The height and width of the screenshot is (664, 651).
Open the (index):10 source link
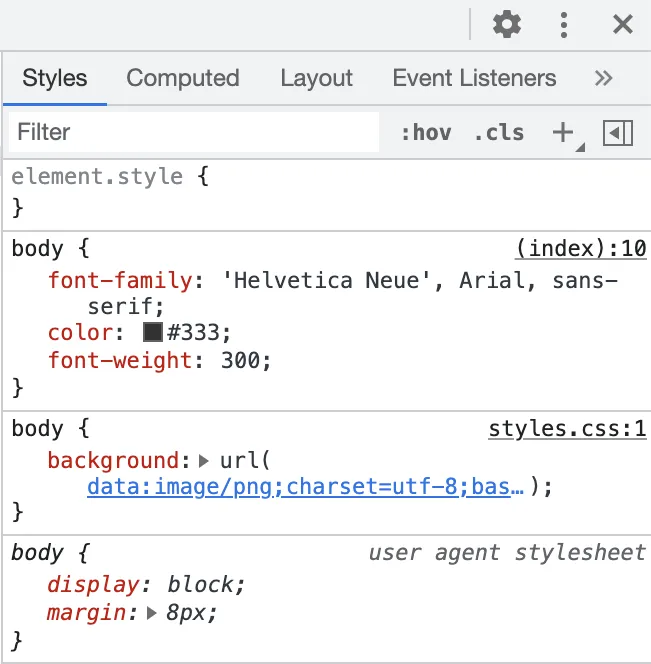pos(581,249)
